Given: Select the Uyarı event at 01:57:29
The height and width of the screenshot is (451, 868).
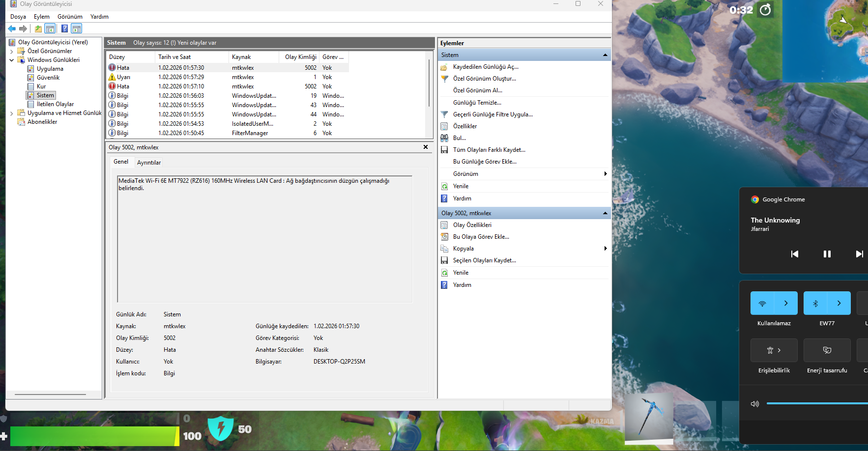Looking at the screenshot, I should point(228,77).
